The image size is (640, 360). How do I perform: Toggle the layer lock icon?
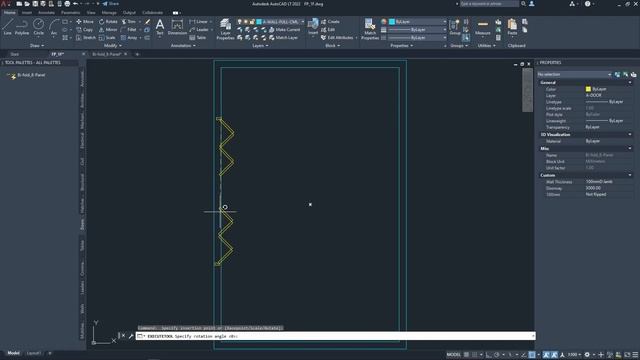pyautogui.click(x=252, y=22)
